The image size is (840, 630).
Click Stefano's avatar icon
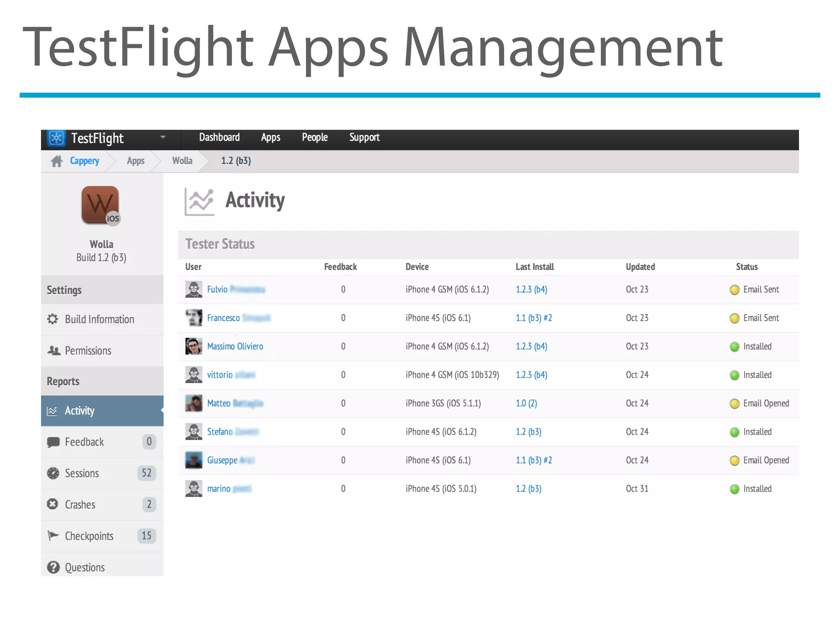coord(194,431)
